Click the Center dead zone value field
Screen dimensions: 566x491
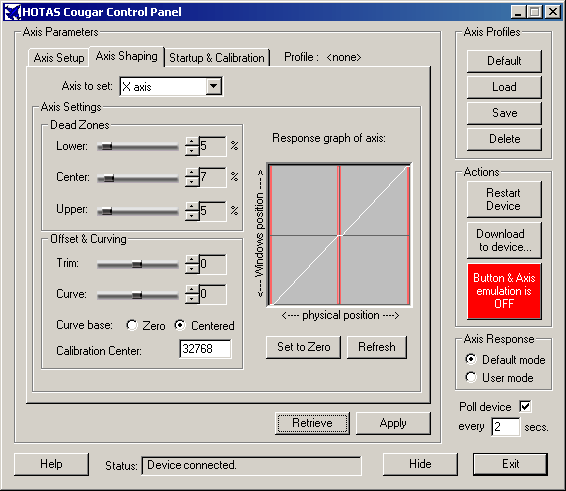tap(213, 177)
